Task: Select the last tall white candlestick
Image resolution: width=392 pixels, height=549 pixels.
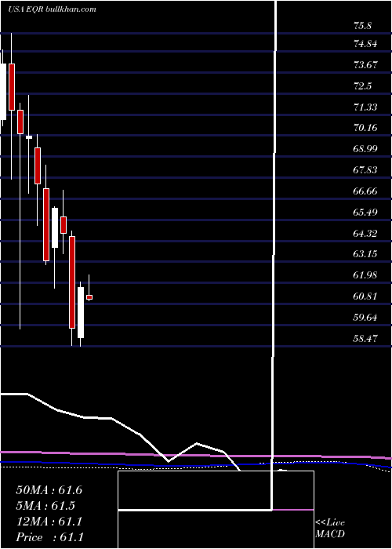Action: pos(81,312)
